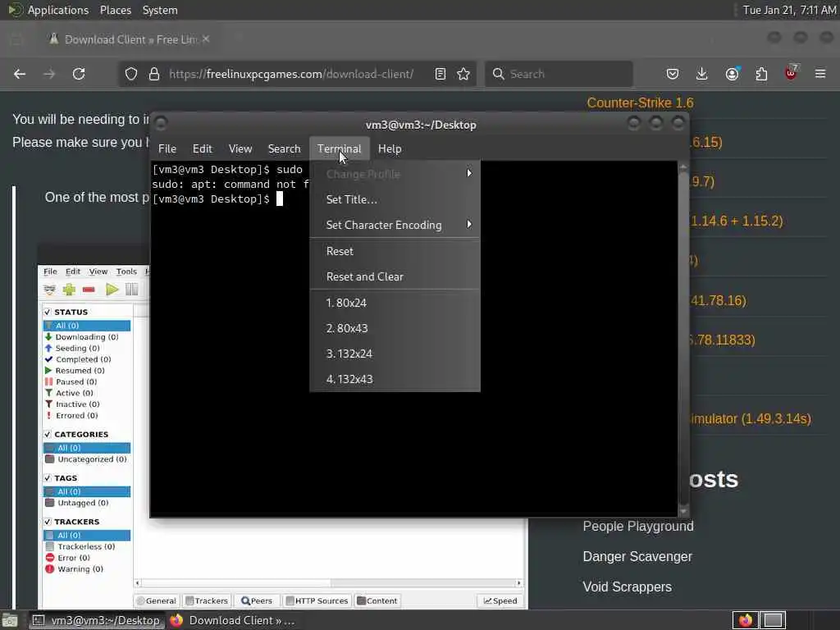The image size is (840, 630).
Task: Open People Playground link
Action: 638,526
